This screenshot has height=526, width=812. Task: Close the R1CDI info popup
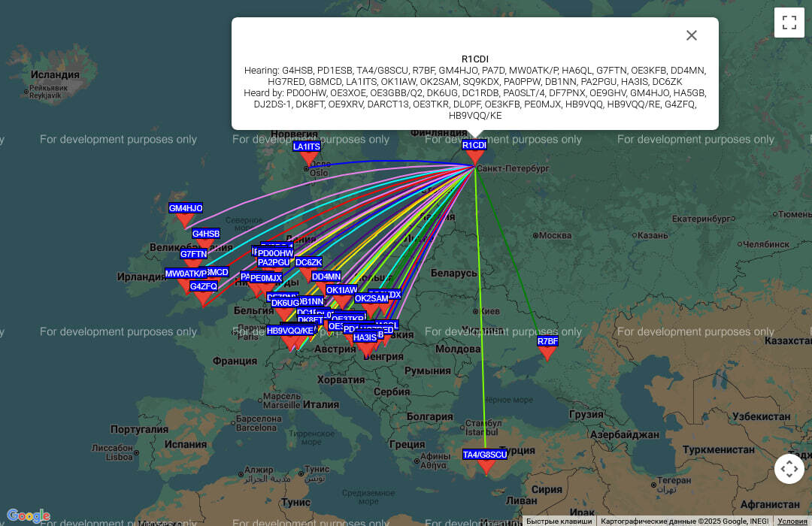pos(692,35)
